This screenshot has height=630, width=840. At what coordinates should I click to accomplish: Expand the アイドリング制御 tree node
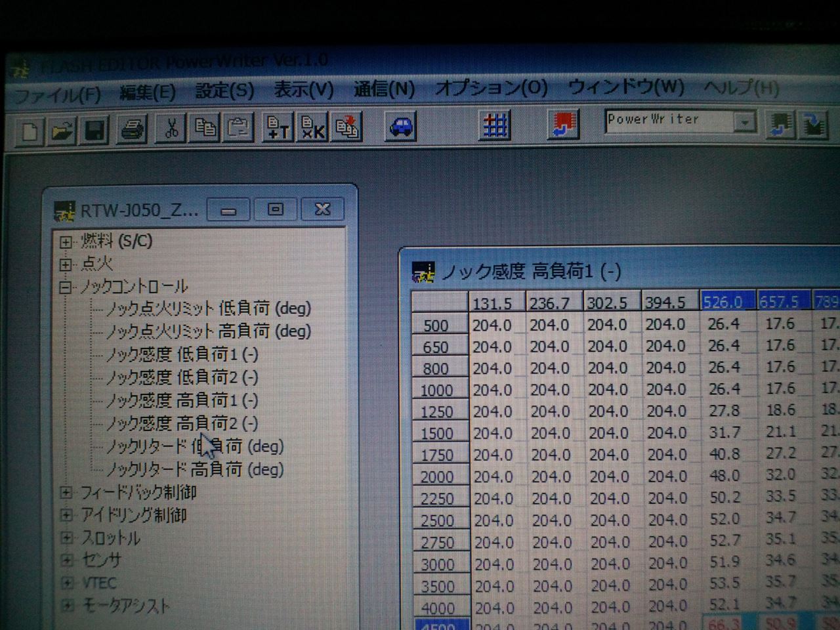66,515
